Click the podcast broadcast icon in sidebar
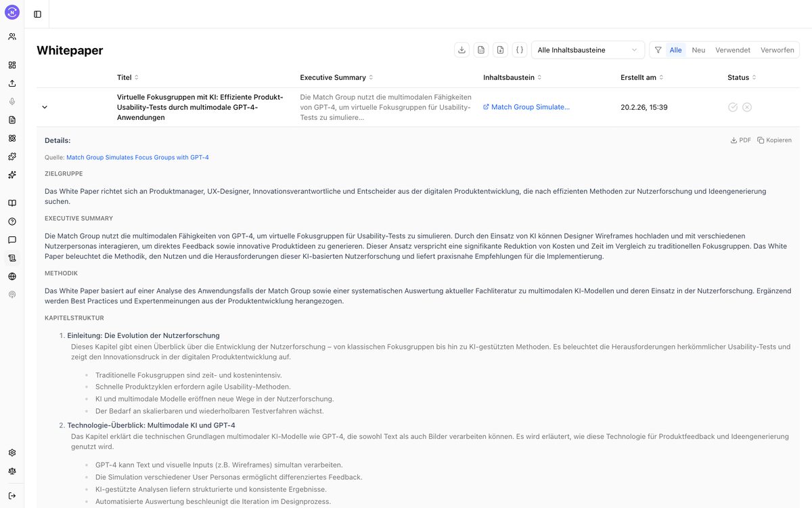 [12, 295]
